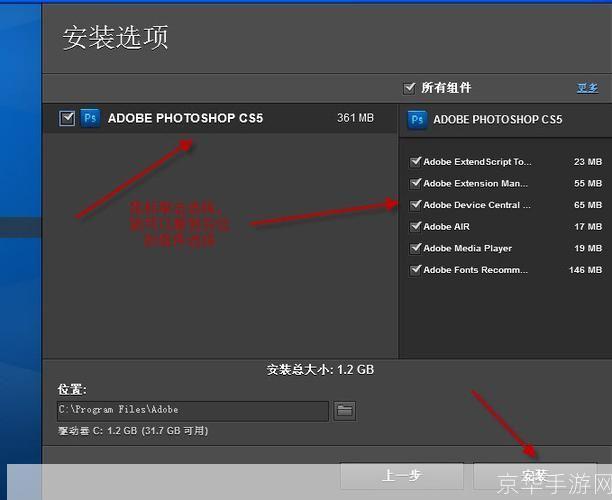Click the 146 MB size of Adobe Fonts
Screen dimensions: 612x500
pyautogui.click(x=585, y=270)
